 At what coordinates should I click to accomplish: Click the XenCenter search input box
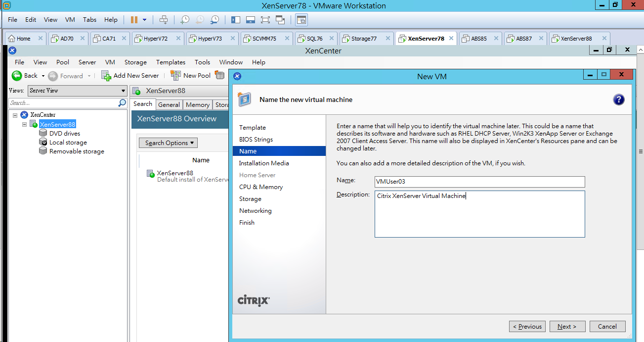[x=63, y=103]
